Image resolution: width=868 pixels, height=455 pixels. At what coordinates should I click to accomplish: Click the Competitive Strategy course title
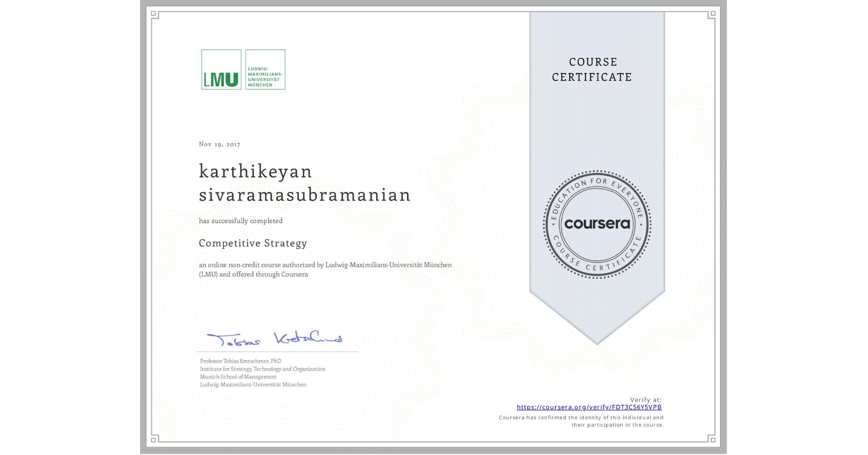click(253, 243)
